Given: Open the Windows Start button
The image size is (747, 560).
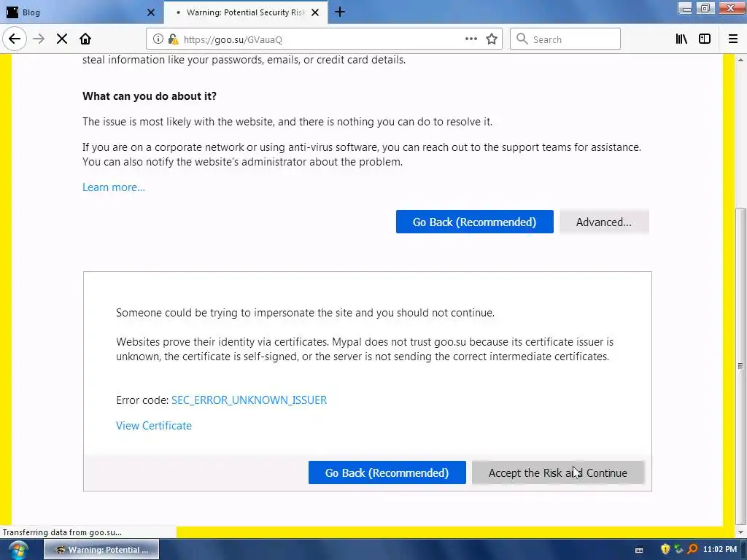Looking at the screenshot, I should (18, 550).
